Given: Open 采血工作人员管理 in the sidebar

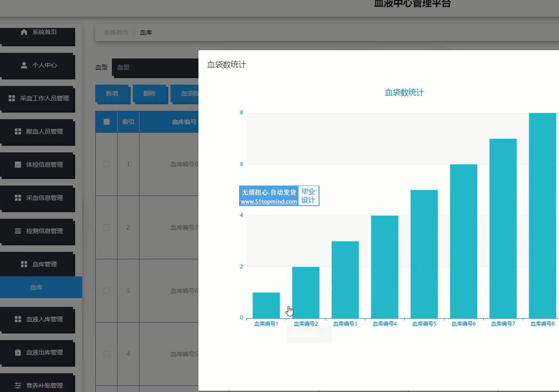Looking at the screenshot, I should [x=38, y=99].
